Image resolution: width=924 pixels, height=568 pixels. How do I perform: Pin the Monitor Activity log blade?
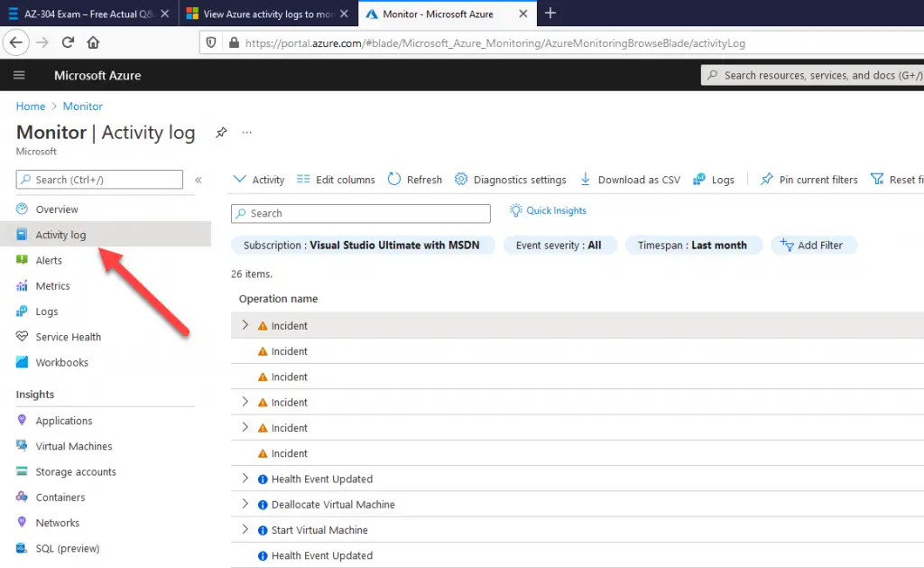coord(221,132)
